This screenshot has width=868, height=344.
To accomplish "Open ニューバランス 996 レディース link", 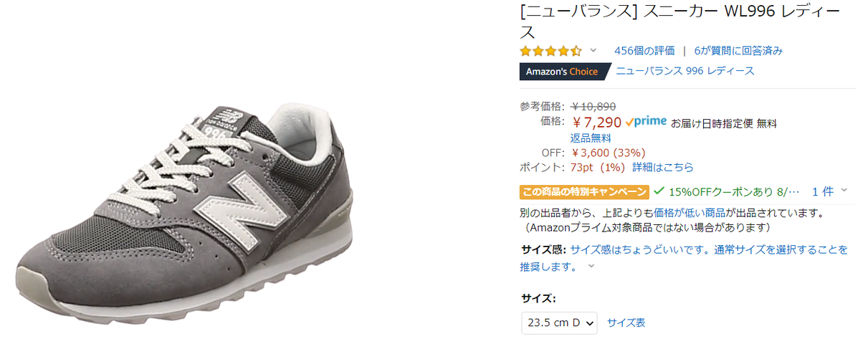I will [685, 71].
